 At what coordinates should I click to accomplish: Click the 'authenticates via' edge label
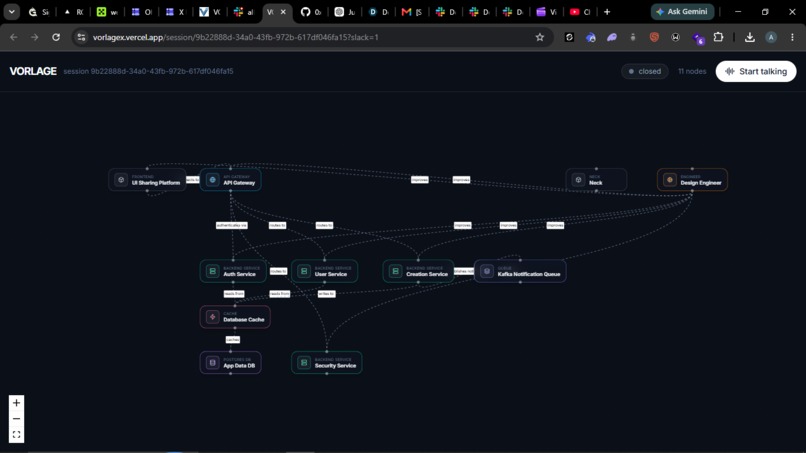point(231,225)
